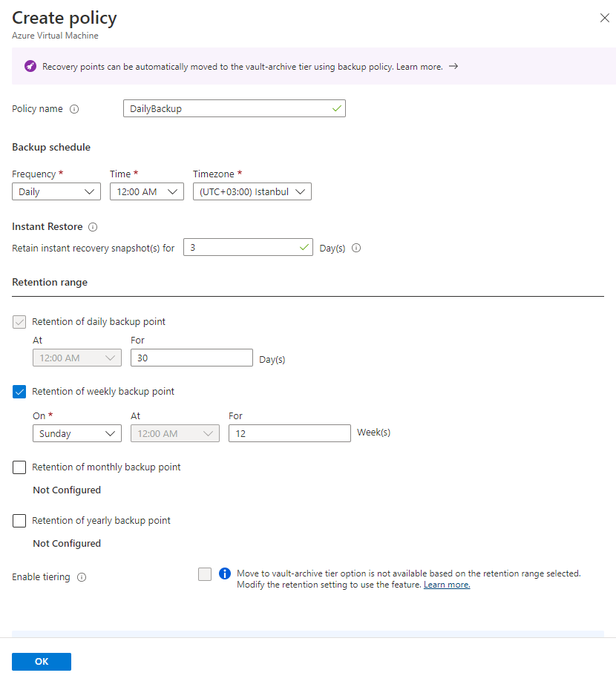Viewport: 616px width, 687px height.
Task: Open the backup Time dropdown 12:00 AM
Action: tap(147, 192)
